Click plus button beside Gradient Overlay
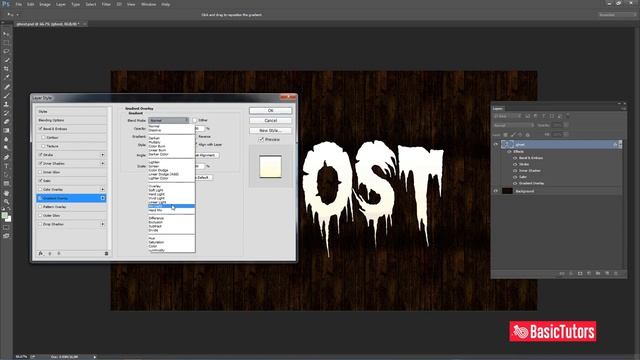 pos(102,198)
